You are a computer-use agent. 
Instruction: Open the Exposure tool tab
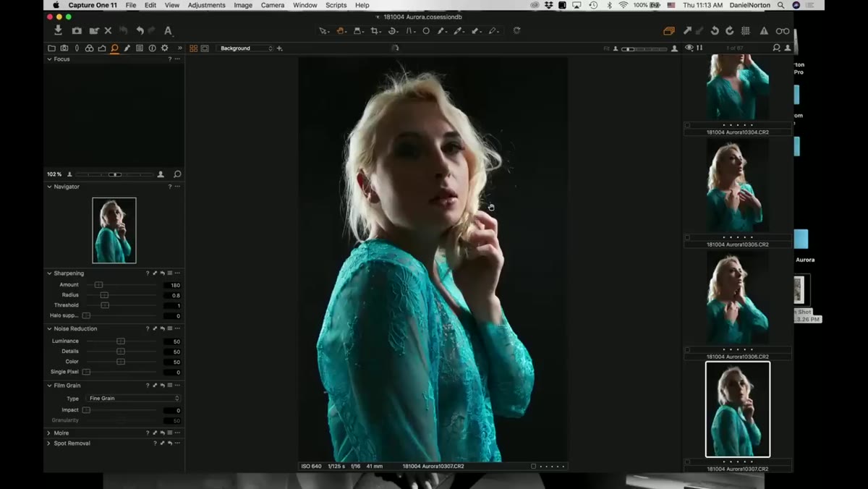tap(102, 48)
